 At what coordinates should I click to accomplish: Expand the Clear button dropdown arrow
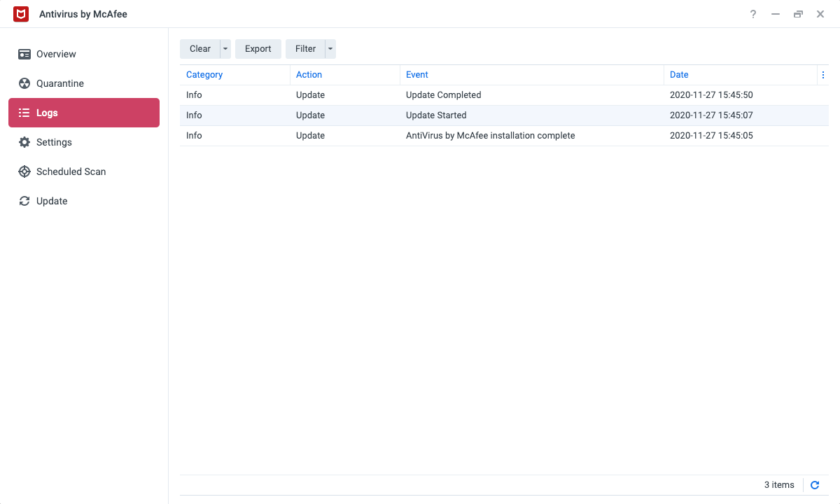point(225,49)
